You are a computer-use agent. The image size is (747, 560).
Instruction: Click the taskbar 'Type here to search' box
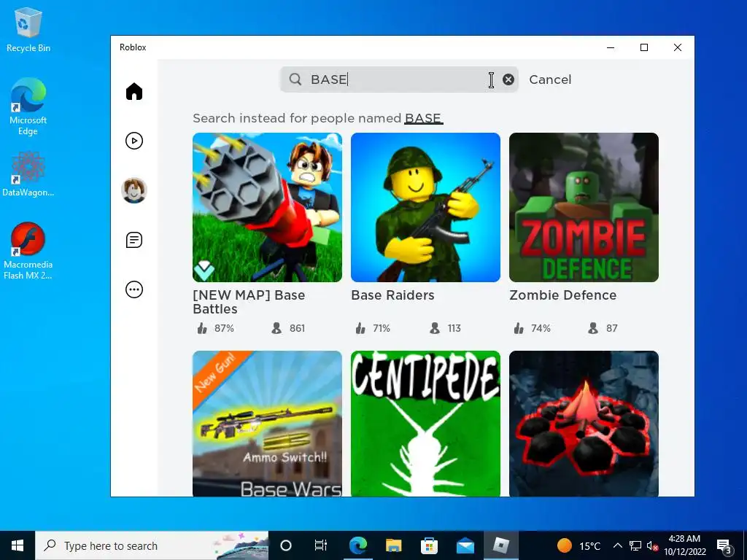[152, 545]
